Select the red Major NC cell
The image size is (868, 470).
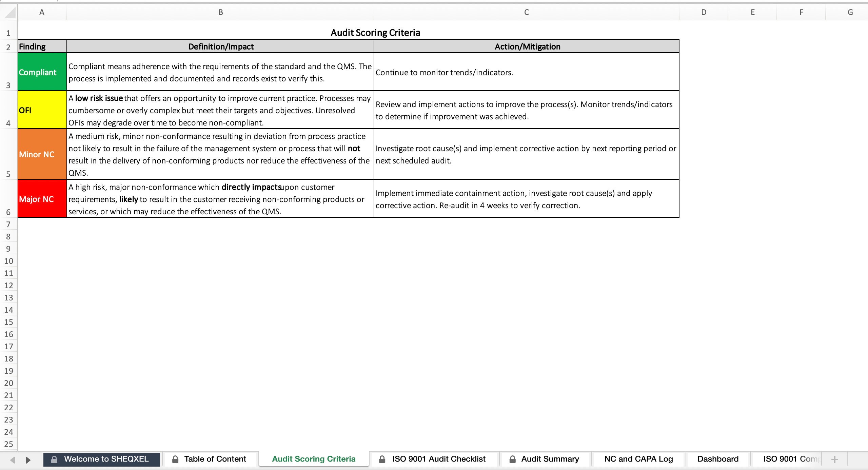[x=42, y=199]
